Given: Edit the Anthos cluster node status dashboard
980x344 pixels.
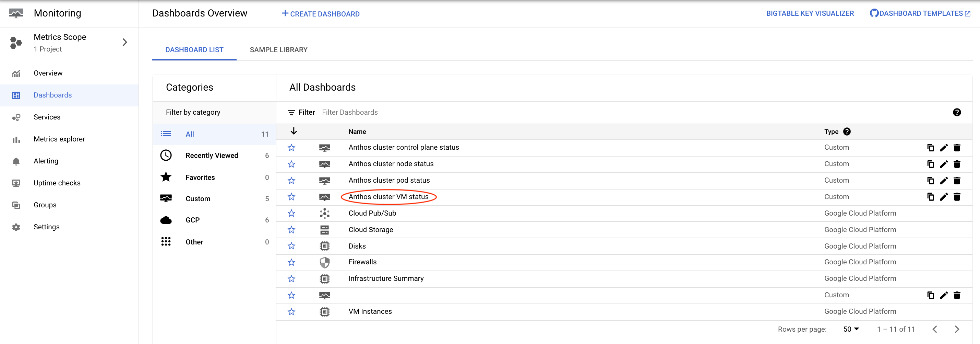Looking at the screenshot, I should [944, 164].
